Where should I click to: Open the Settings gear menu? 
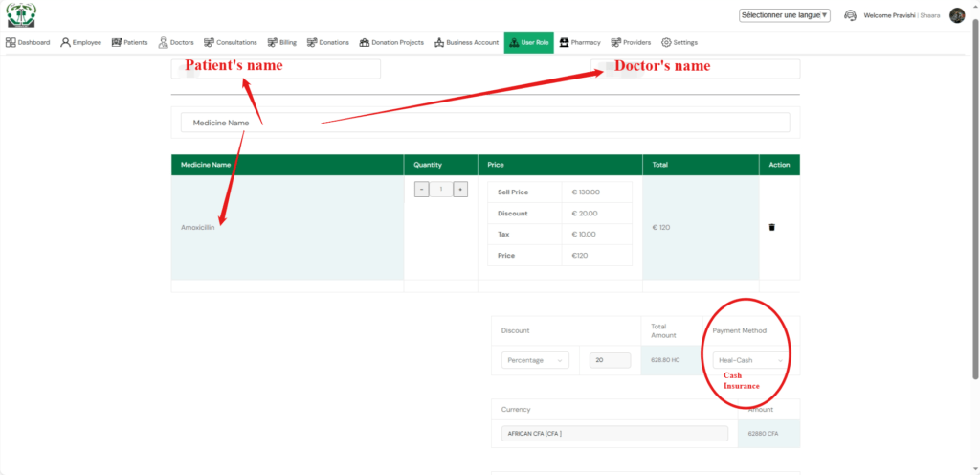coord(679,42)
